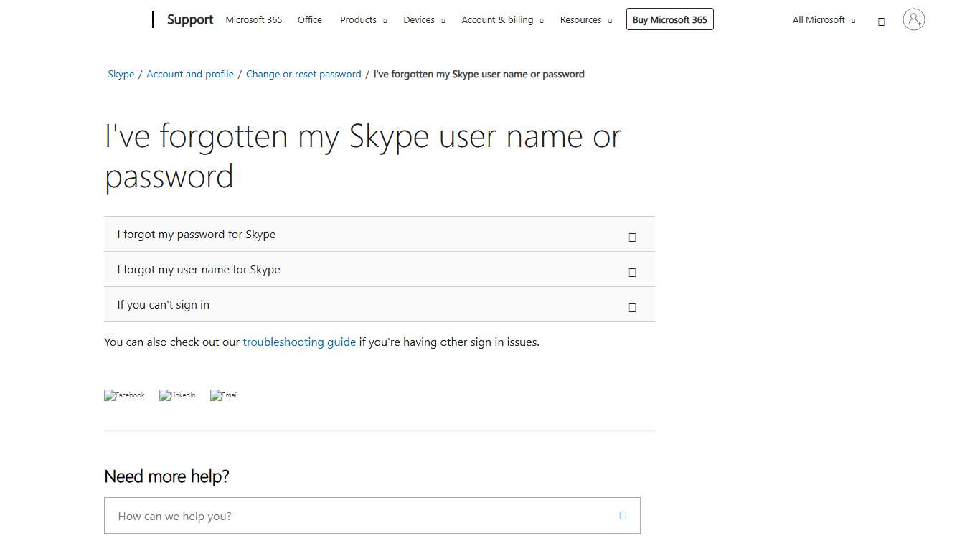The image size is (980, 551).
Task: Click the Buy Microsoft 365 button
Action: click(669, 19)
